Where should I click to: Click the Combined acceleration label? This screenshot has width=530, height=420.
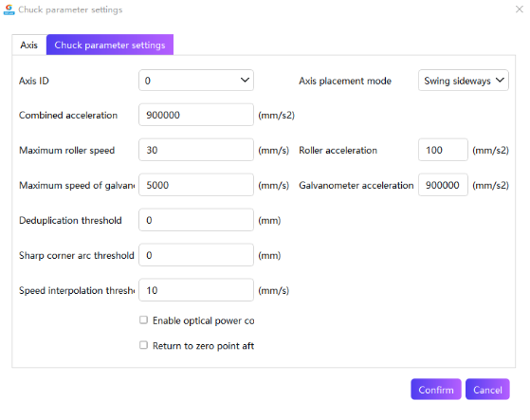click(x=68, y=116)
